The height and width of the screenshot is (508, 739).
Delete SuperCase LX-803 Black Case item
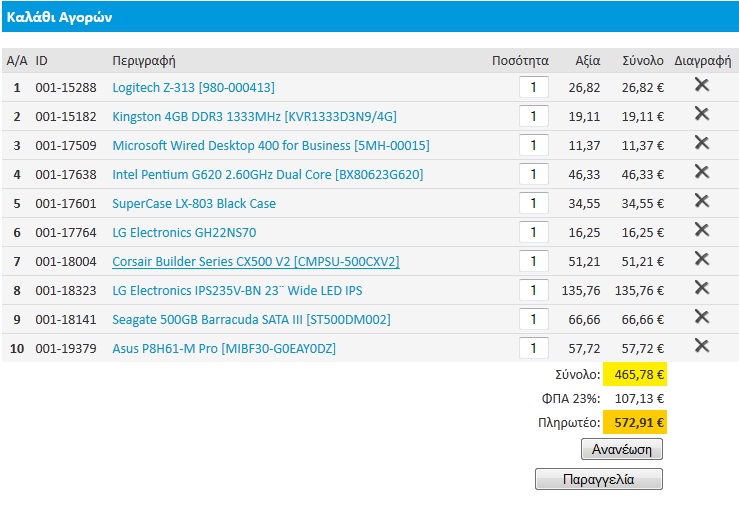[x=702, y=201]
